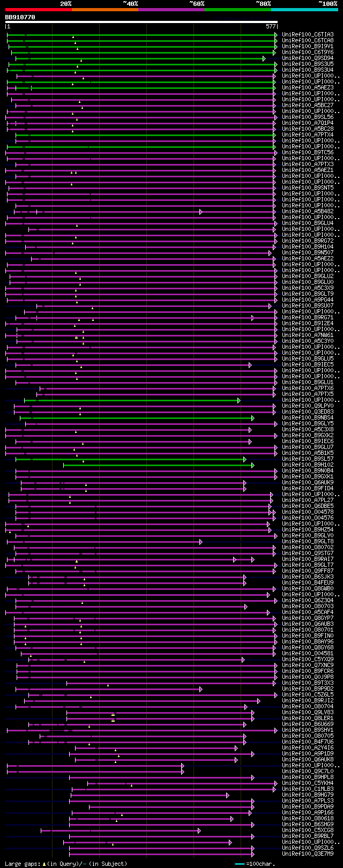343x868 pixels.
Task: Select label UniRef100_B9H104
Action: (308, 247)
